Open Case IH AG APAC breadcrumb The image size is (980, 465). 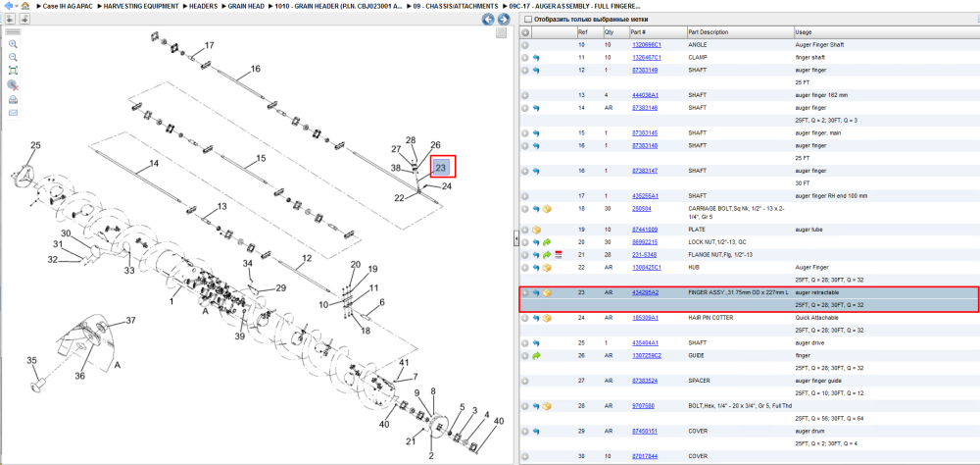[66, 6]
